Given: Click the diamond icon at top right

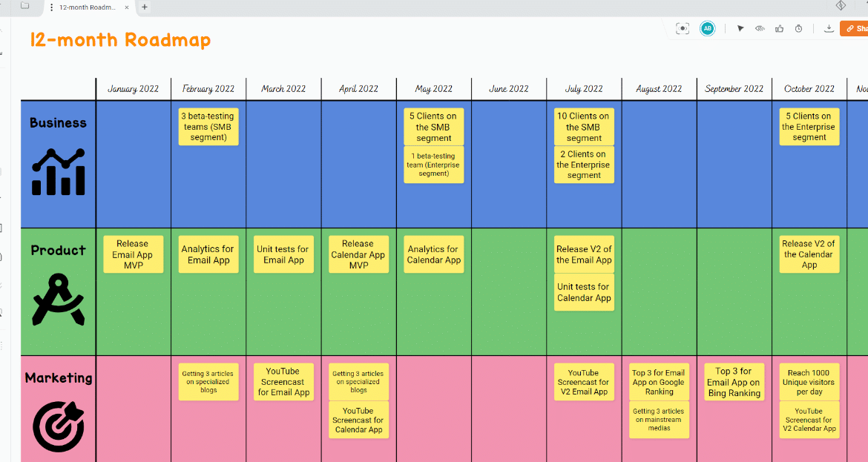Looking at the screenshot, I should (x=841, y=6).
